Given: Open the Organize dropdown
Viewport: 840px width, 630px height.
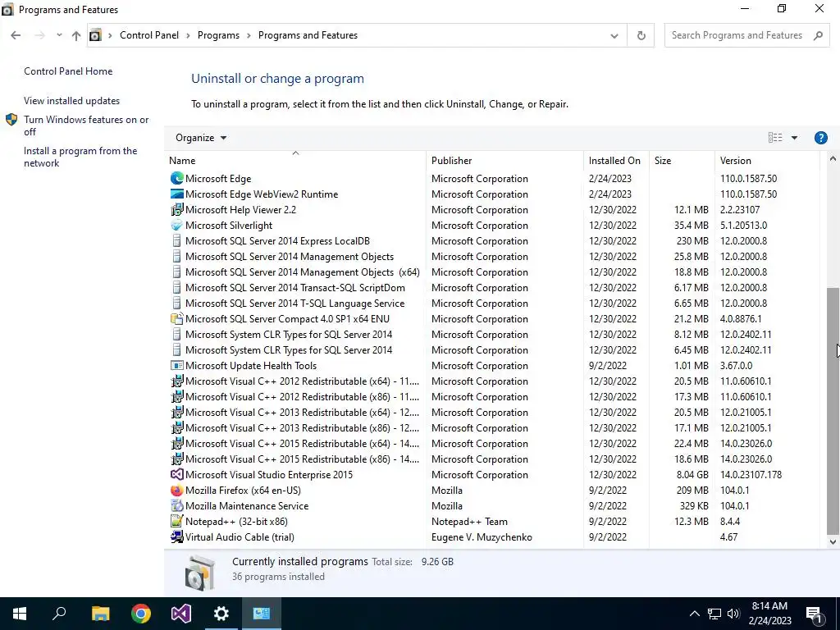Looking at the screenshot, I should pos(201,138).
